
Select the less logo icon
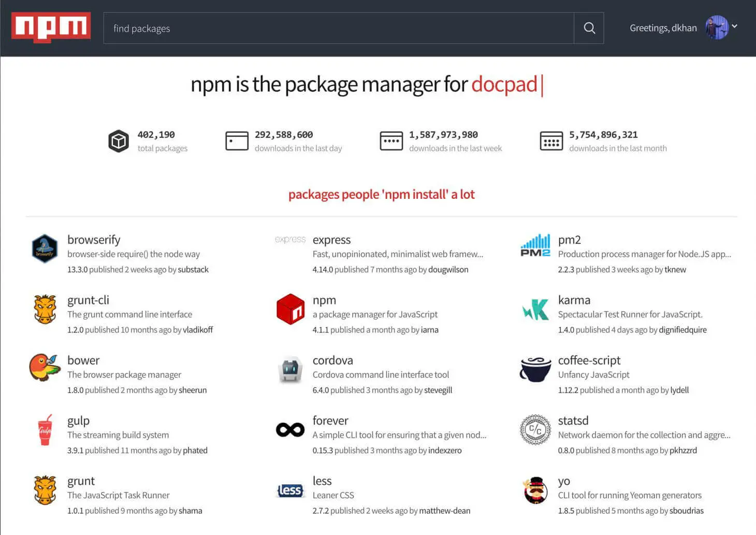tap(290, 490)
